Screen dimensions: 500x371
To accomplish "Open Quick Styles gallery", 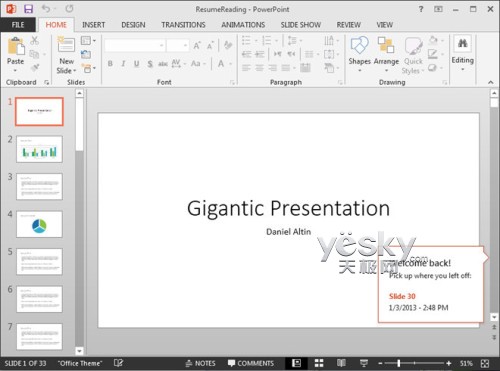I will [413, 46].
